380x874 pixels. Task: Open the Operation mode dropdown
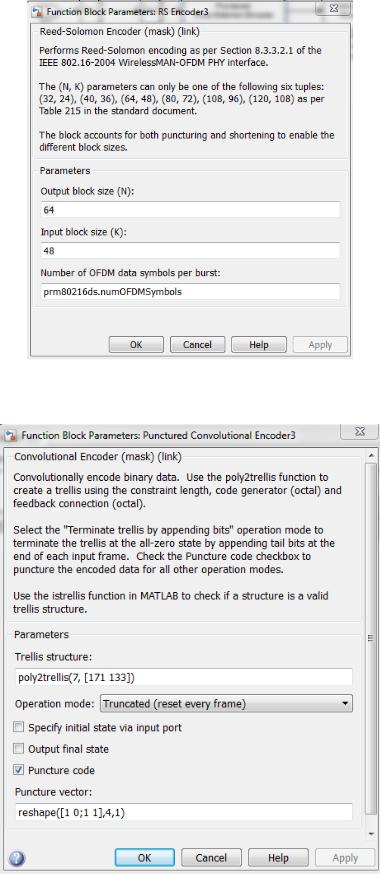(x=226, y=704)
